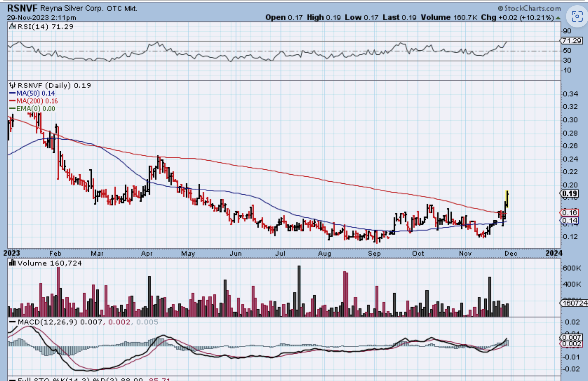Screen dimensions: 588x381
Task: Click the Sep label on the date axis
Action: coord(374,253)
